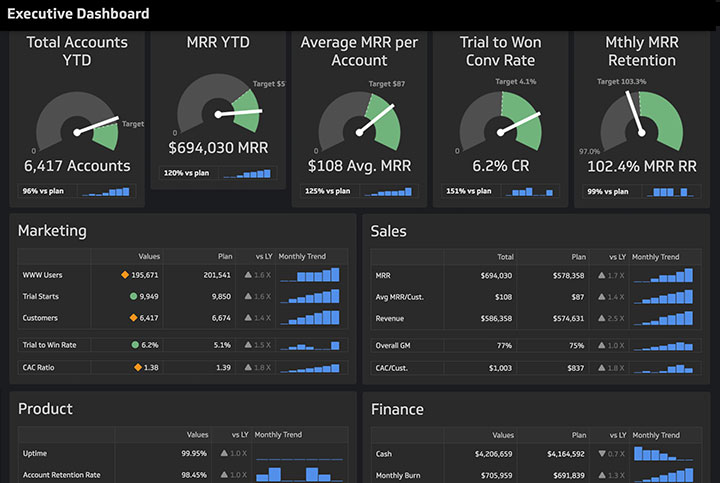This screenshot has height=483, width=720.
Task: Click the vs LY column header in Sales
Action: (618, 257)
